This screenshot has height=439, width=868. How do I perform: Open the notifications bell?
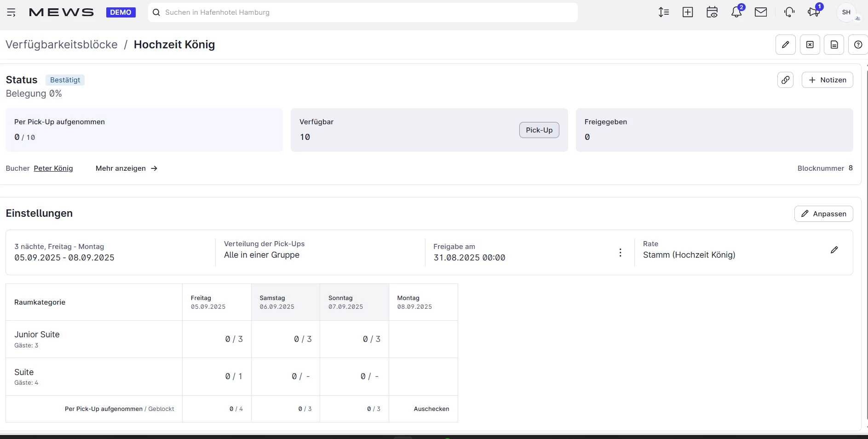736,12
